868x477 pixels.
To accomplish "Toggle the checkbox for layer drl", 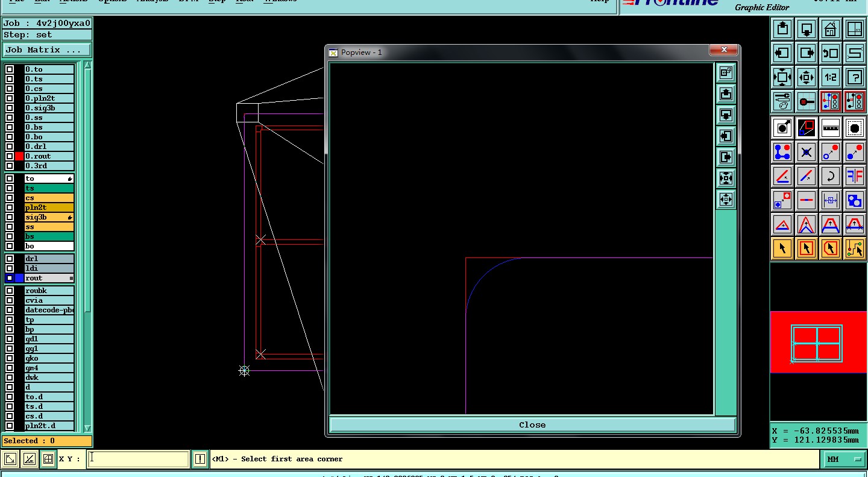I will point(10,259).
